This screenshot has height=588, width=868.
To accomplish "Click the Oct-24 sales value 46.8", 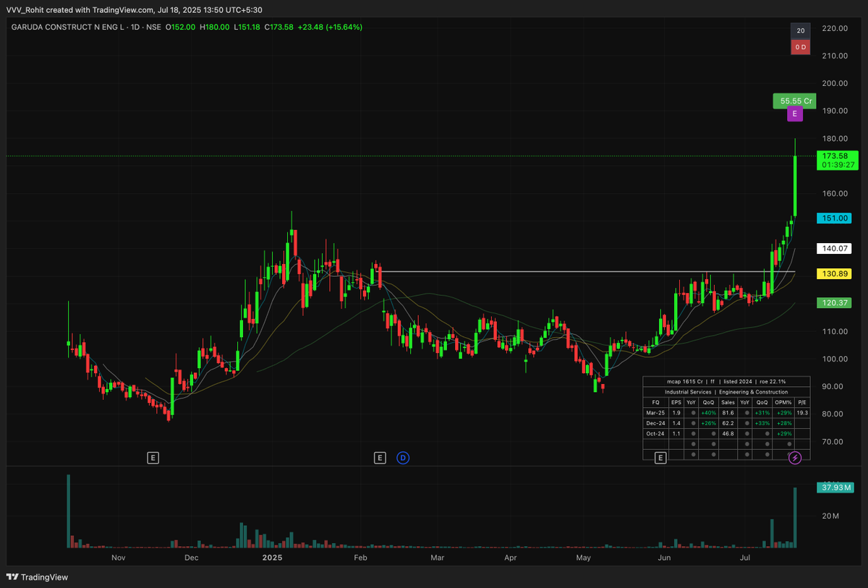I will pos(728,433).
